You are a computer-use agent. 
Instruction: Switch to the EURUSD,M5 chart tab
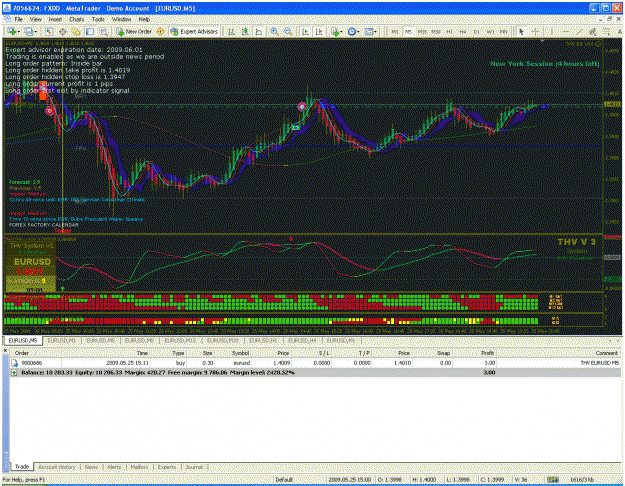pyautogui.click(x=23, y=340)
